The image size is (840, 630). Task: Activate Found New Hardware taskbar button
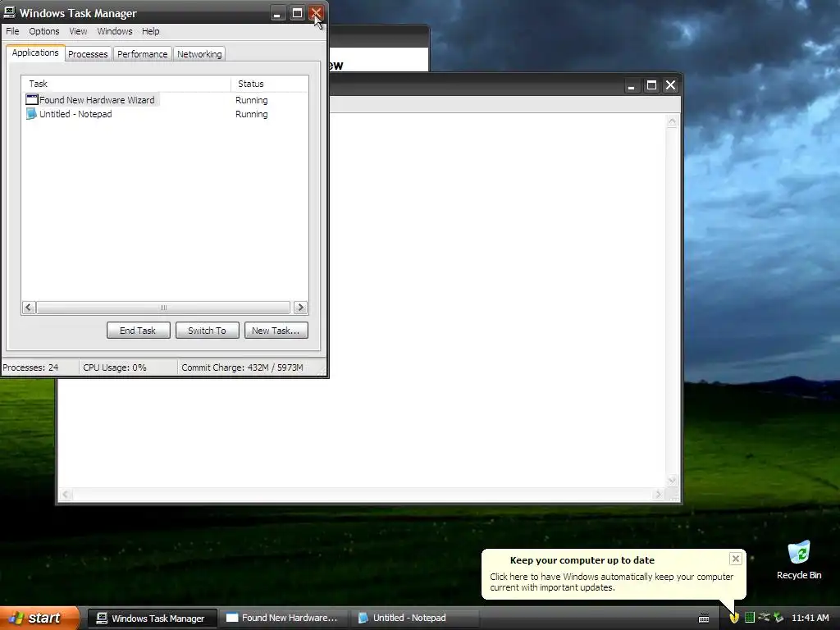tap(283, 619)
